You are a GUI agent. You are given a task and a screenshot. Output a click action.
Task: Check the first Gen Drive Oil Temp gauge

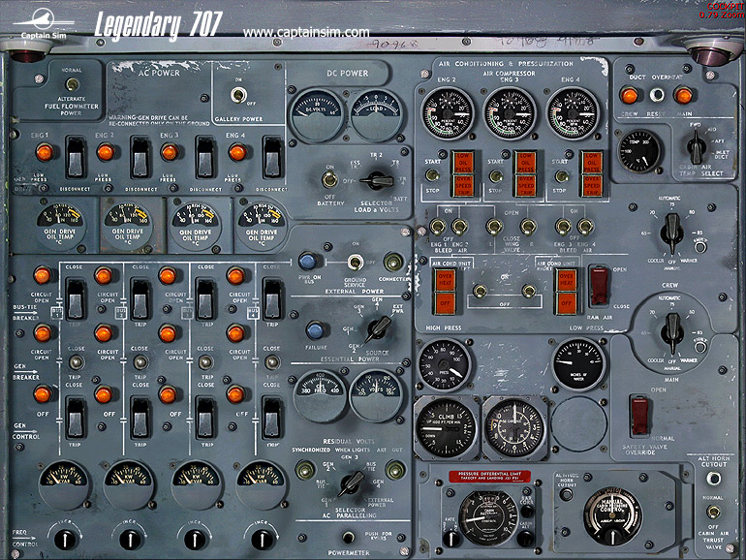(x=60, y=226)
